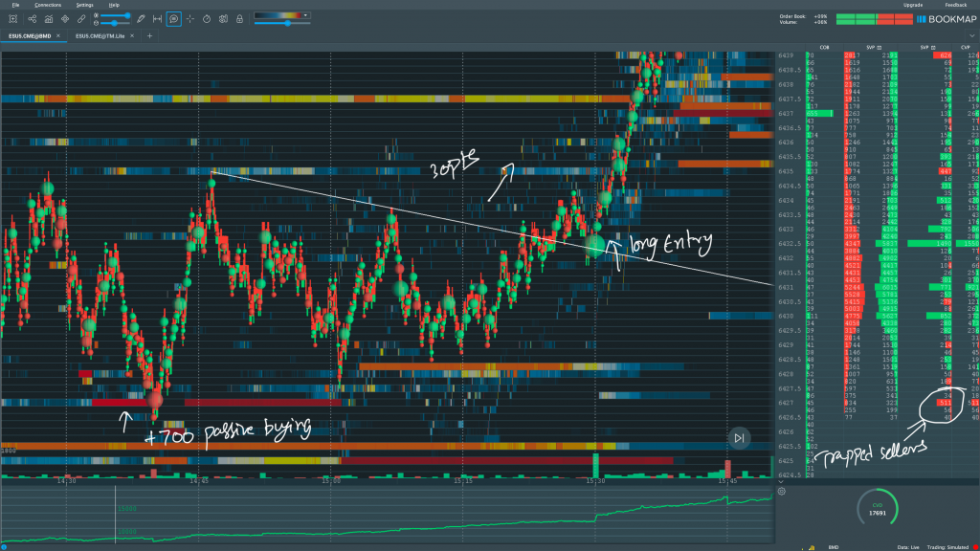The width and height of the screenshot is (980, 551).
Task: Click the Feedback link
Action: point(955,5)
